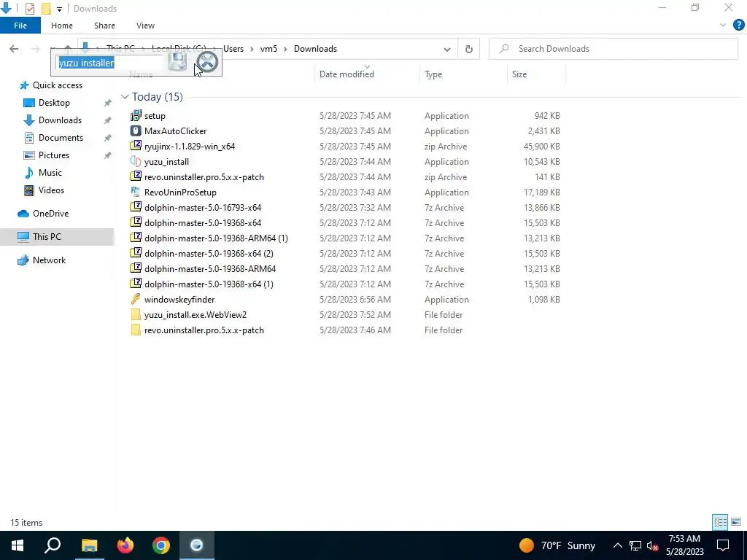Select Network in navigation pane
This screenshot has height=560, width=747.
(49, 260)
